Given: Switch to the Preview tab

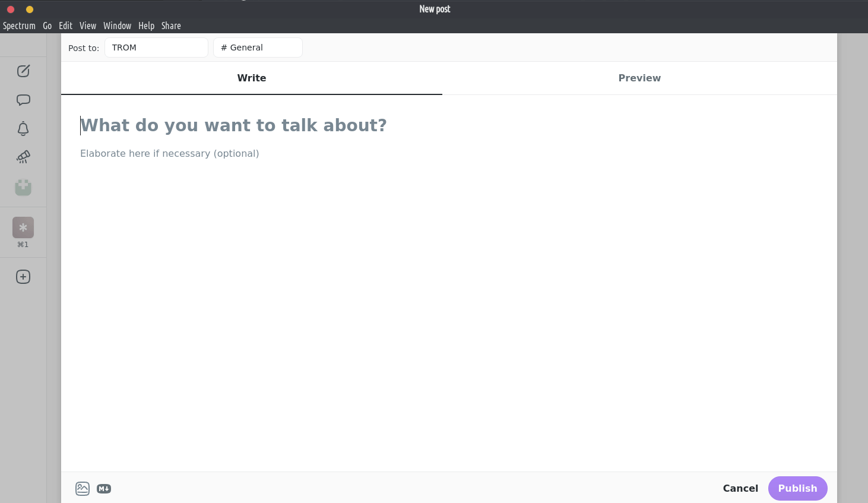Looking at the screenshot, I should pos(639,78).
